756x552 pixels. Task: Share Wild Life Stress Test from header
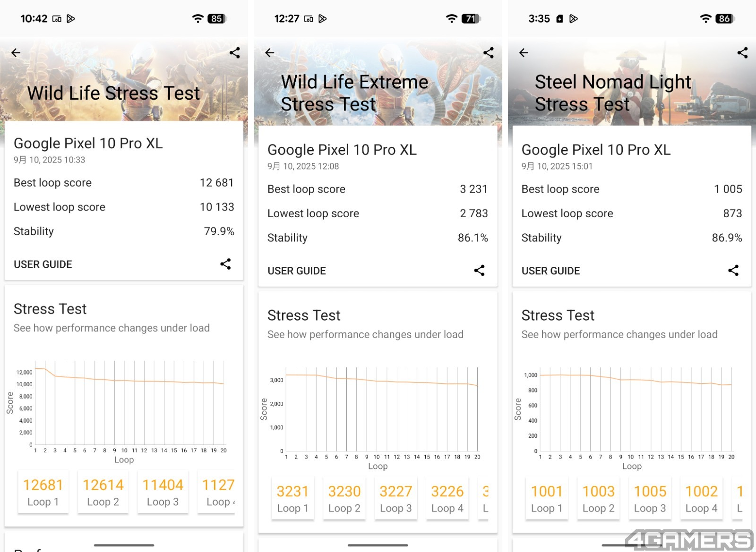(x=234, y=53)
